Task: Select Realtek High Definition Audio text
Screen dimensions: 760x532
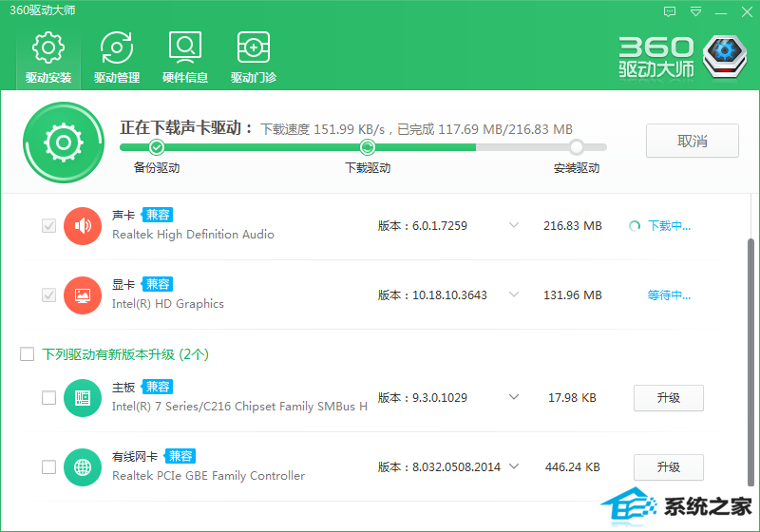Action: (193, 235)
